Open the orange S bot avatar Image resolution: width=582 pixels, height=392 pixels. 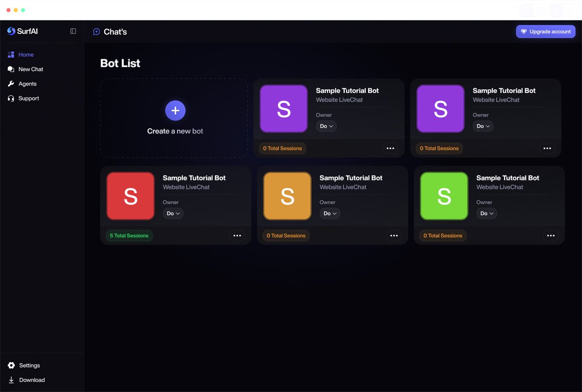(x=287, y=196)
